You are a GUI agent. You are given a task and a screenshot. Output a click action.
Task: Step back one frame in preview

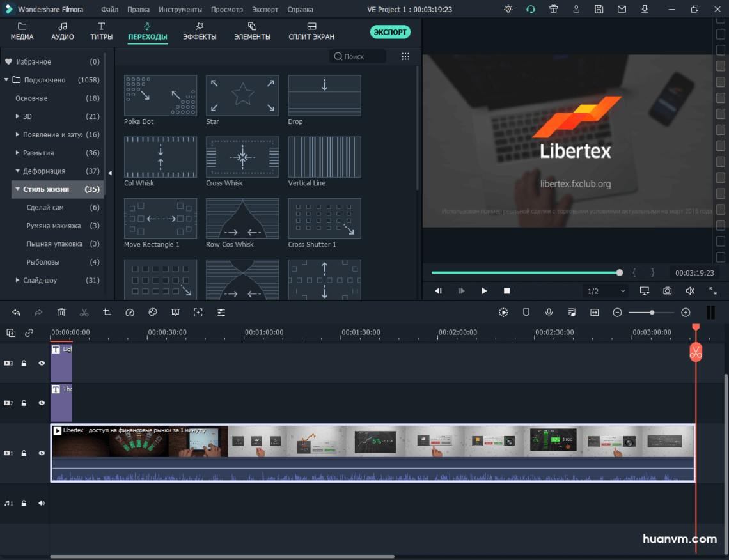click(439, 291)
